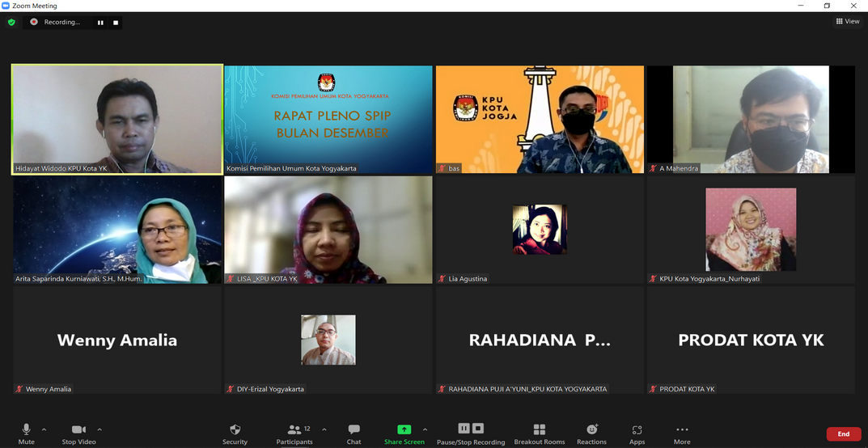Open the Security shield options
Screen dimensions: 868x448
tap(235, 433)
